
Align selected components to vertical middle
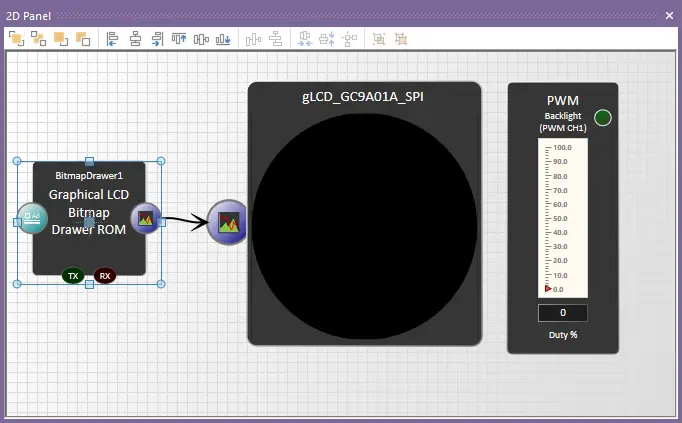click(x=202, y=39)
